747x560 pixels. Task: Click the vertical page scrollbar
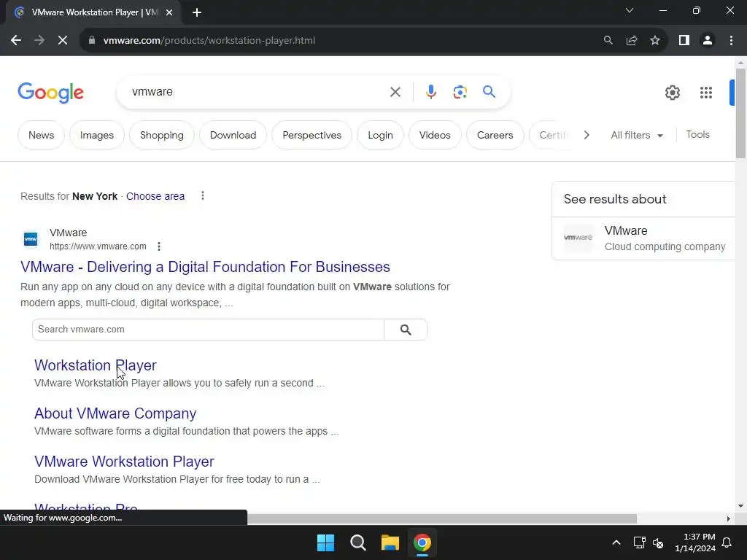click(740, 113)
